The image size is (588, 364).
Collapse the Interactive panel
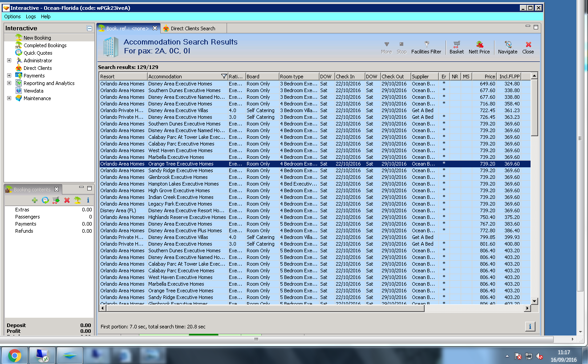pyautogui.click(x=89, y=28)
